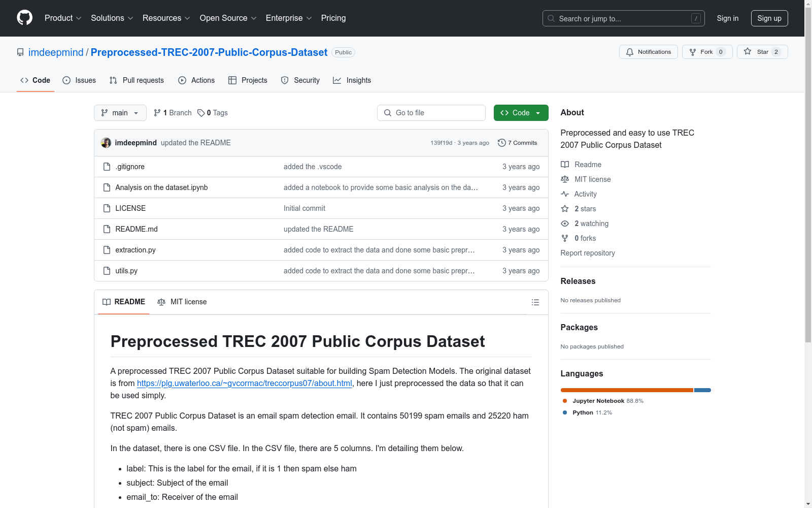Click the file icon beside extraction.py
The image size is (812, 508).
pos(107,250)
